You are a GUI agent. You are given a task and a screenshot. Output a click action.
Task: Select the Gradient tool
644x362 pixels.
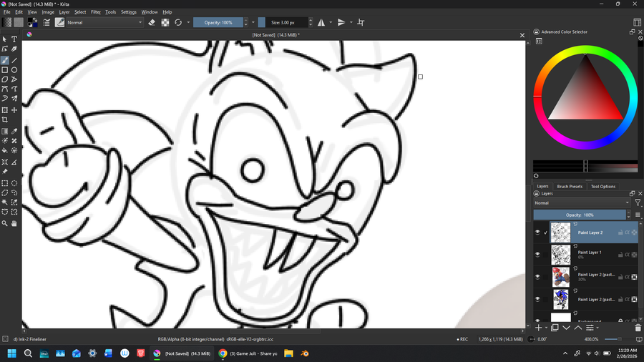point(4,132)
